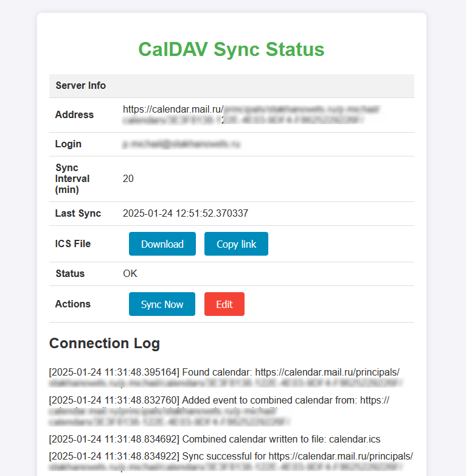Screen dimensions: 466x476
Task: Open the red Edit button
Action: pos(224,304)
